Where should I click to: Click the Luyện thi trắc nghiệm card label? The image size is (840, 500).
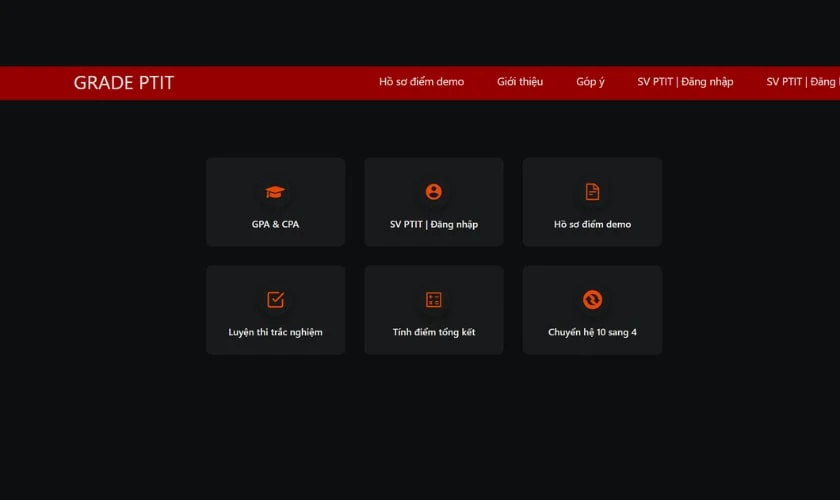[275, 332]
